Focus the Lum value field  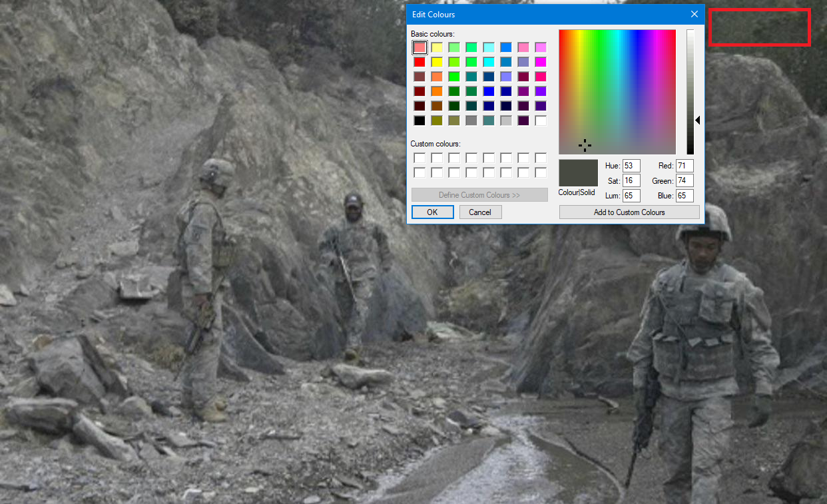click(x=631, y=196)
